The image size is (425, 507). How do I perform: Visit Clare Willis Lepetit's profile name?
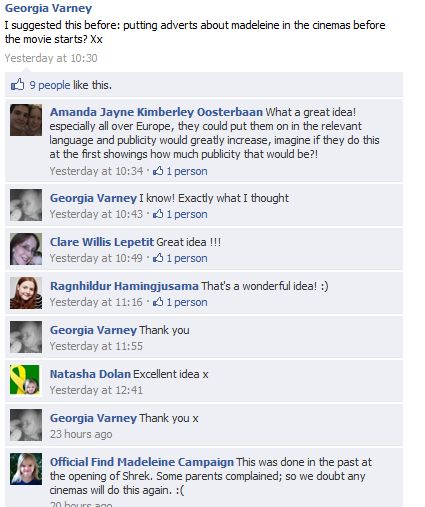click(x=102, y=242)
